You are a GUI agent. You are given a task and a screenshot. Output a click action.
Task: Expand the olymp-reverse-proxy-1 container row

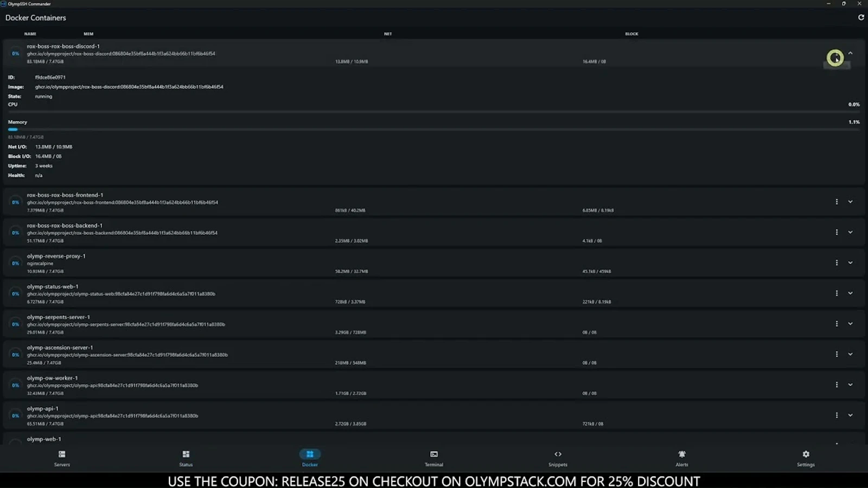pos(850,262)
